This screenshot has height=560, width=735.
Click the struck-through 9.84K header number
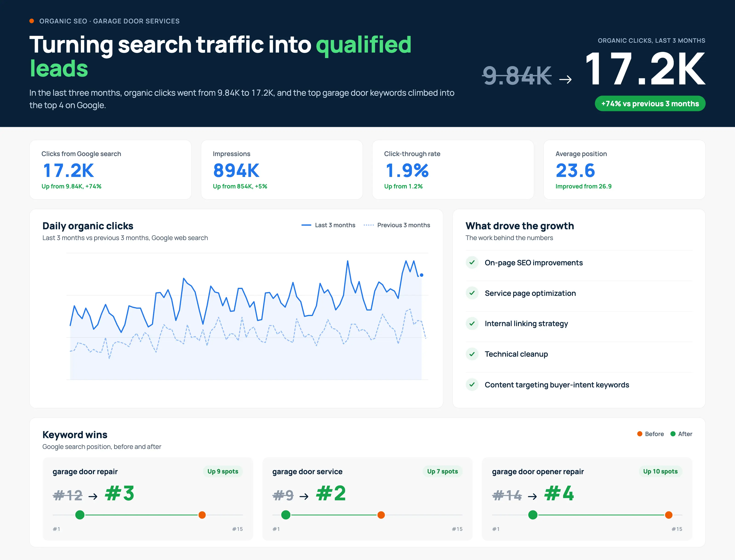click(517, 75)
